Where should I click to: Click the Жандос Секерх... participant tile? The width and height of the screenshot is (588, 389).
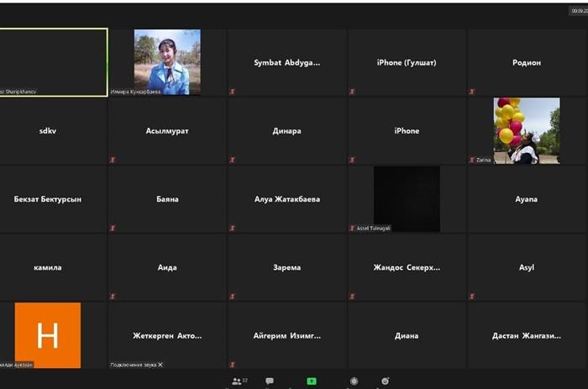(x=407, y=268)
